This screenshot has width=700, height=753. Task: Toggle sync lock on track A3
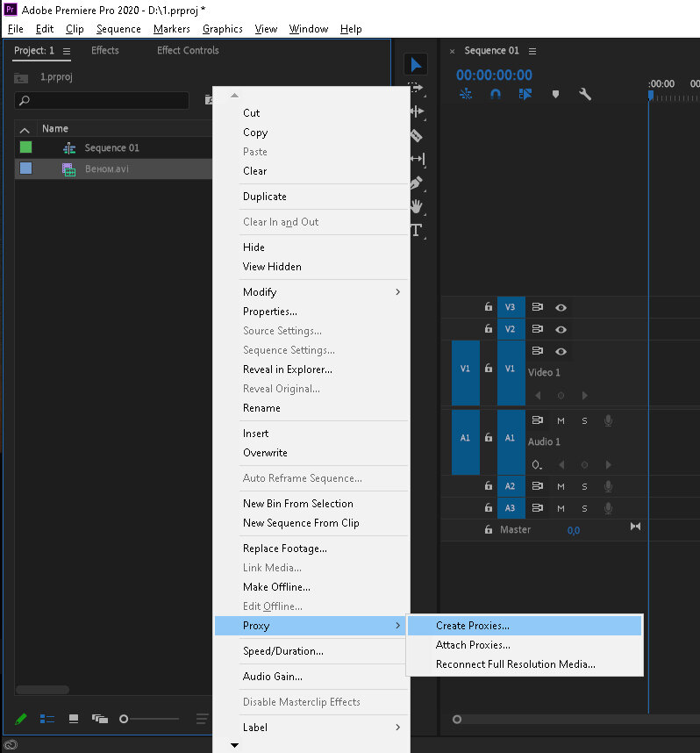coord(537,508)
